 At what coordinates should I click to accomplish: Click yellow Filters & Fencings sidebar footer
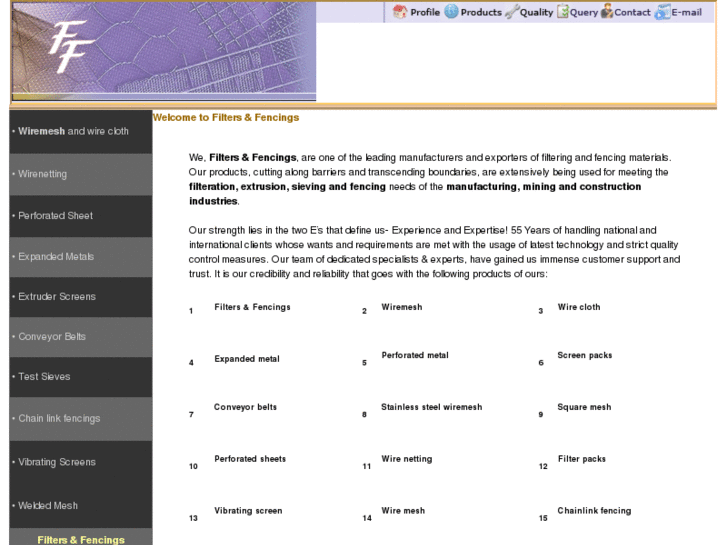[81, 539]
